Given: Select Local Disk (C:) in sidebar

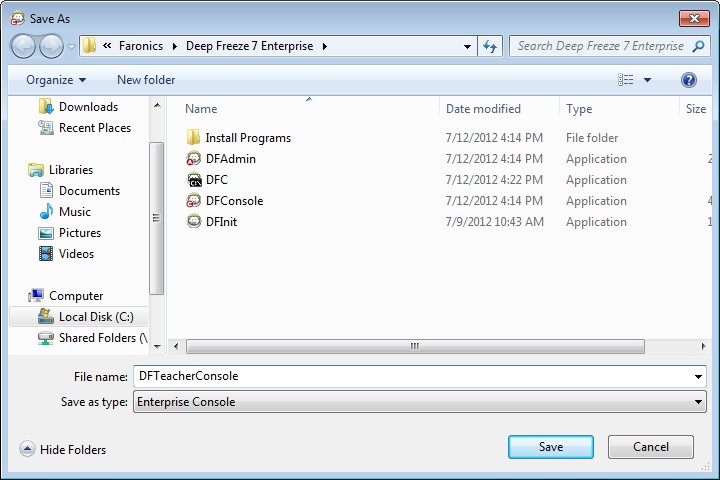Looking at the screenshot, I should [96, 317].
